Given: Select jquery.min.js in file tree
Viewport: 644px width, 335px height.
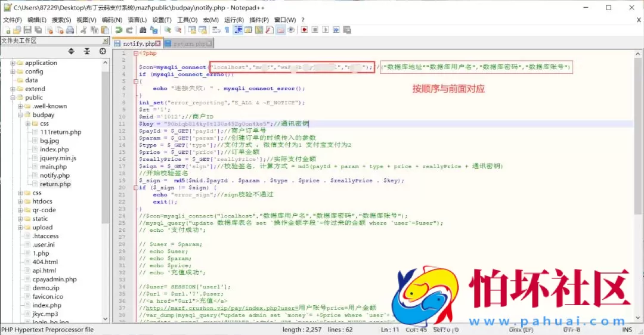Looking at the screenshot, I should (x=58, y=158).
